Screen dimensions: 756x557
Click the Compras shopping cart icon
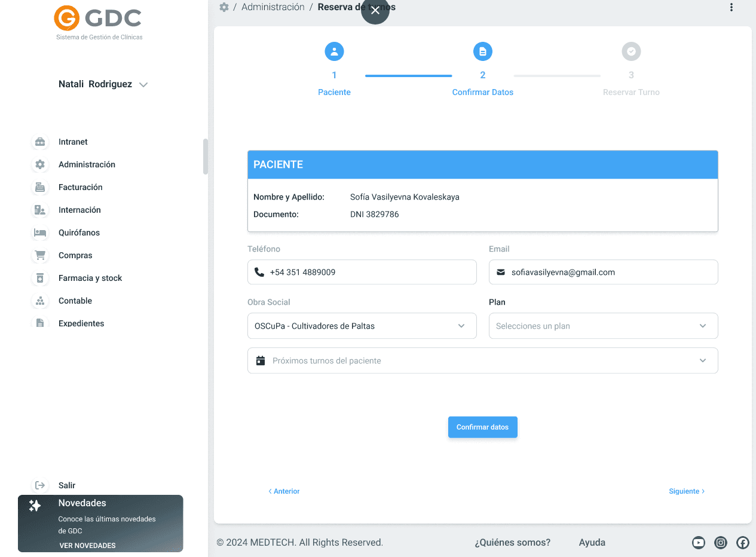tap(40, 255)
